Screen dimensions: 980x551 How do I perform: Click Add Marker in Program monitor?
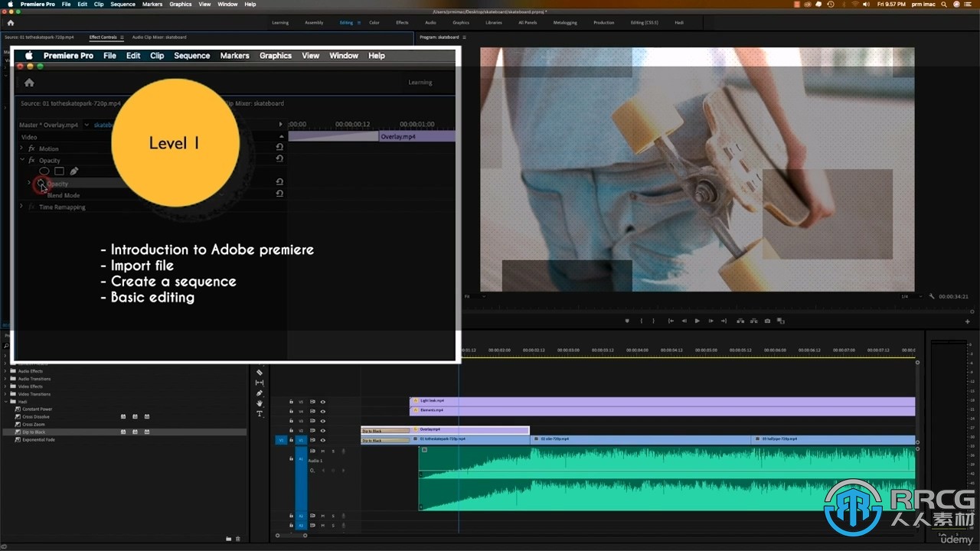pyautogui.click(x=628, y=321)
